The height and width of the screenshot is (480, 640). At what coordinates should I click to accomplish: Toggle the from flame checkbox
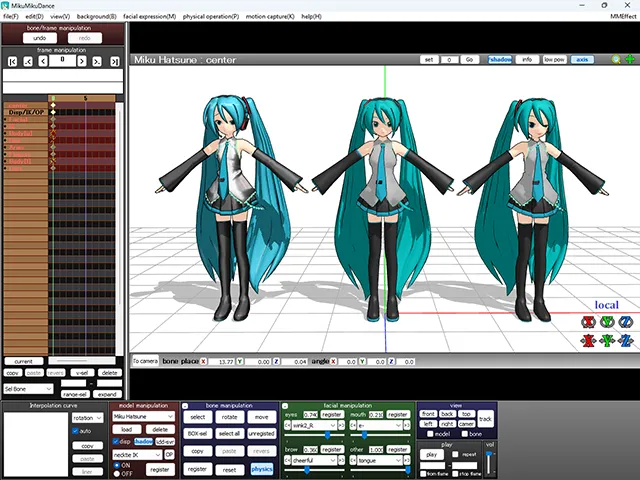pos(423,474)
